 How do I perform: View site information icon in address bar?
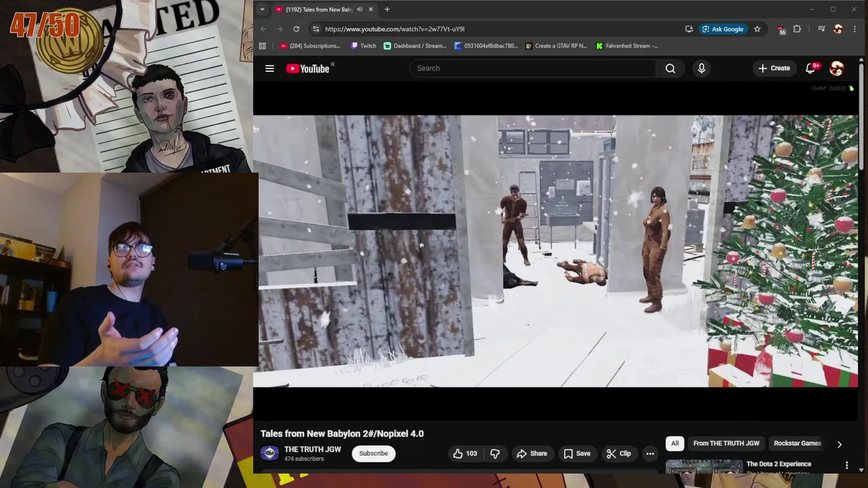click(316, 29)
